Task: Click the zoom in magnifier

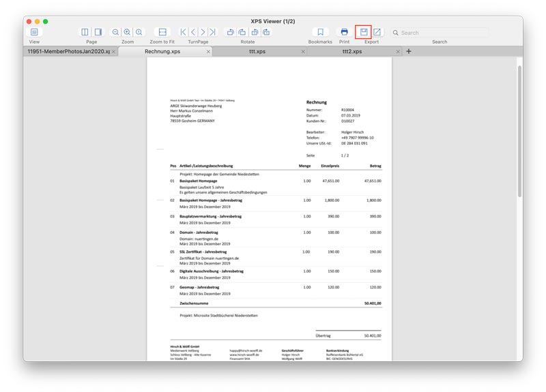Action: tap(127, 32)
